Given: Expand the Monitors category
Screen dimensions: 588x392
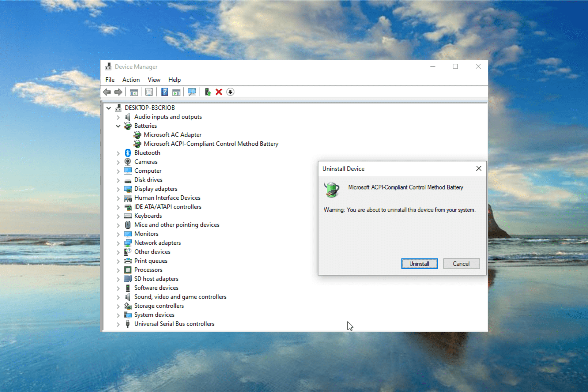Looking at the screenshot, I should pos(118,234).
